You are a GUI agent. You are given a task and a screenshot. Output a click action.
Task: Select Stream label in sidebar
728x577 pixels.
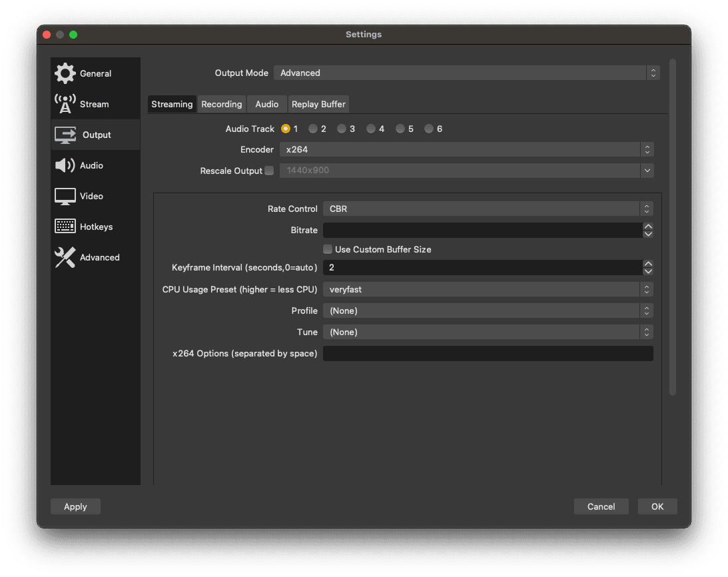95,104
